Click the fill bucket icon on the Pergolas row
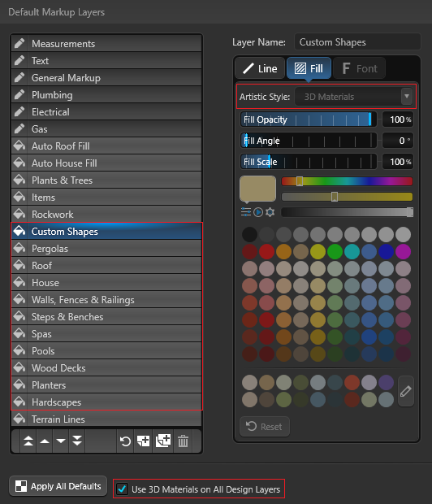Viewport: 432px width, 504px height. pyautogui.click(x=19, y=248)
